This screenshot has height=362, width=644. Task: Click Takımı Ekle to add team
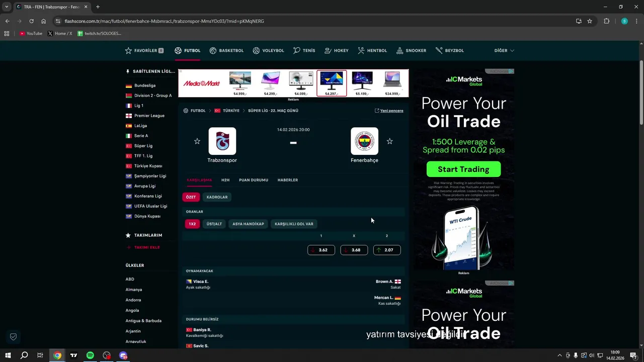143,247
